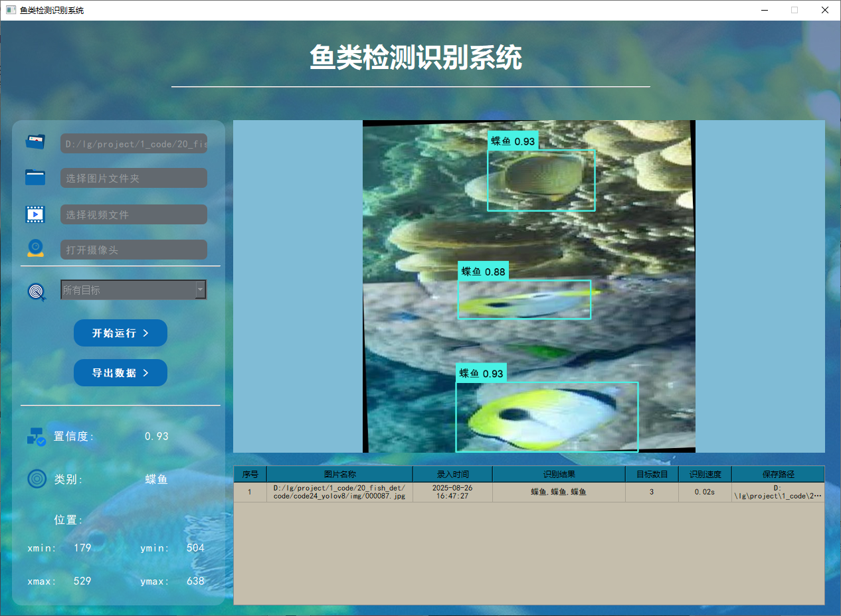This screenshot has width=841, height=616.
Task: Click the target arrow icon beside the filter dropdown
Action: [x=37, y=290]
